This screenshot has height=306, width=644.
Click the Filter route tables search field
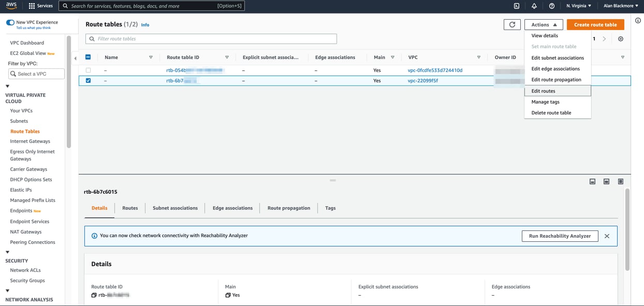coord(211,38)
